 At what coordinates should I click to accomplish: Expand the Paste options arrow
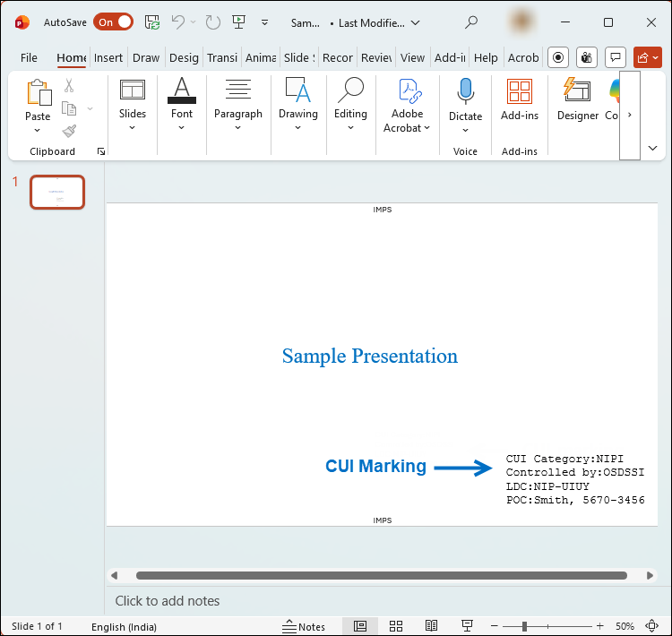point(38,130)
